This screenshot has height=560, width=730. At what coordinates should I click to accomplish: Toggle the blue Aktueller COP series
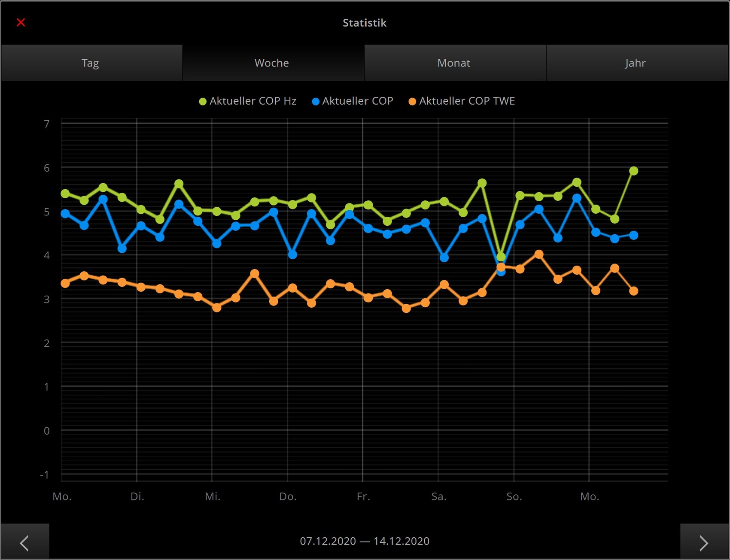coord(357,101)
